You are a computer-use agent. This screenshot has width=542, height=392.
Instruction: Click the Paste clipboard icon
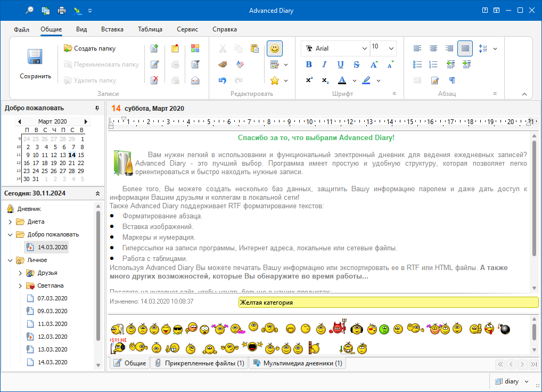[254, 48]
